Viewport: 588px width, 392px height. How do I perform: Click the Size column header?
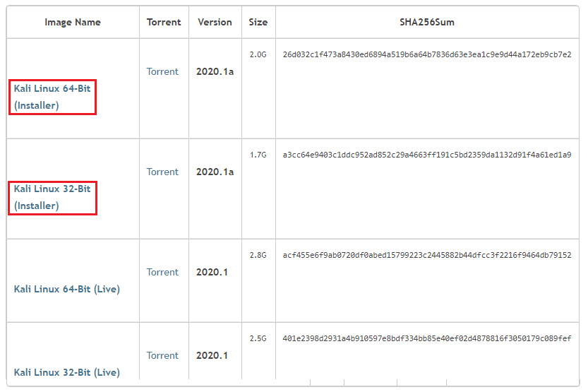[x=258, y=22]
